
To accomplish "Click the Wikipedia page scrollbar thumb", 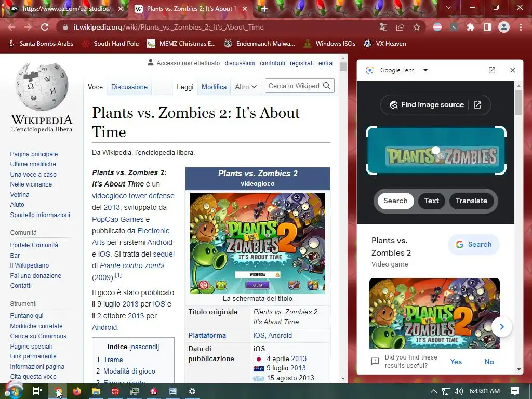I will click(x=343, y=66).
